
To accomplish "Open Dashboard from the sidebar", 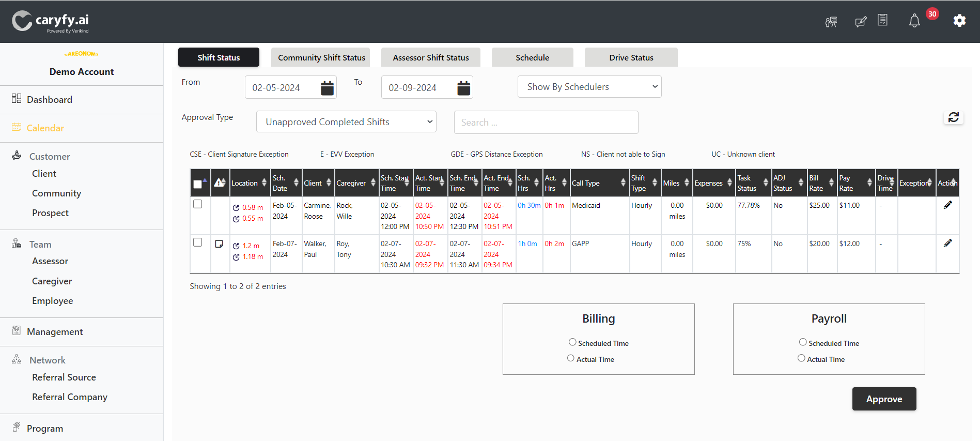I will (x=50, y=99).
